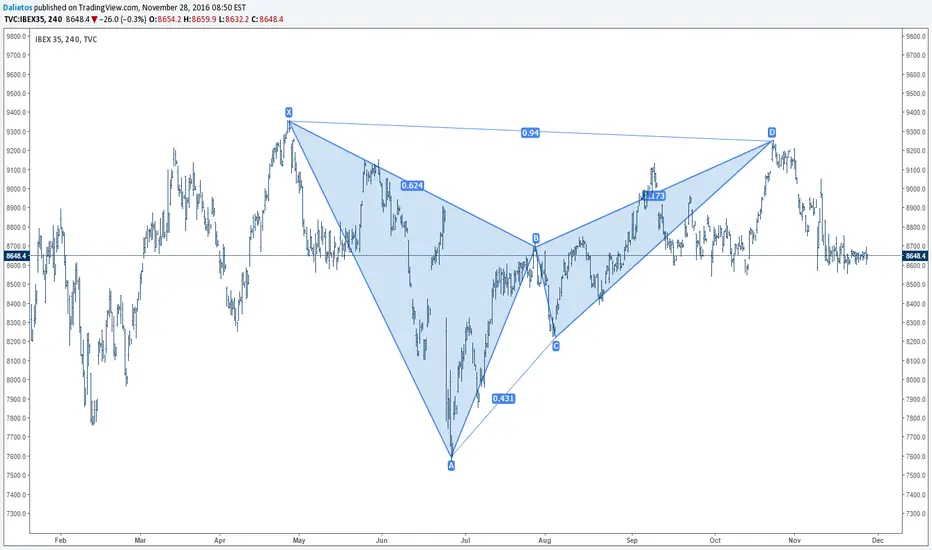Click the 8648.4 price tag on right axis
The height and width of the screenshot is (550, 932).
[x=915, y=256]
